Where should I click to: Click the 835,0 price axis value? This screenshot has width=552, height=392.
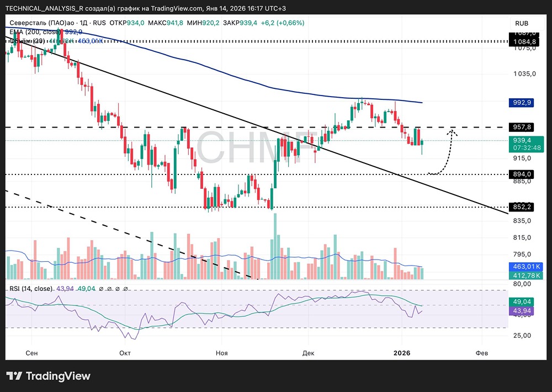(522, 221)
